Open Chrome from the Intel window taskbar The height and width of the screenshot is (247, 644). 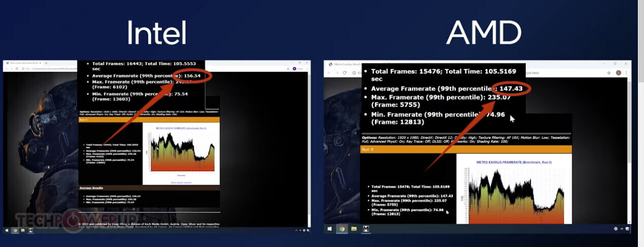[x=15, y=230]
